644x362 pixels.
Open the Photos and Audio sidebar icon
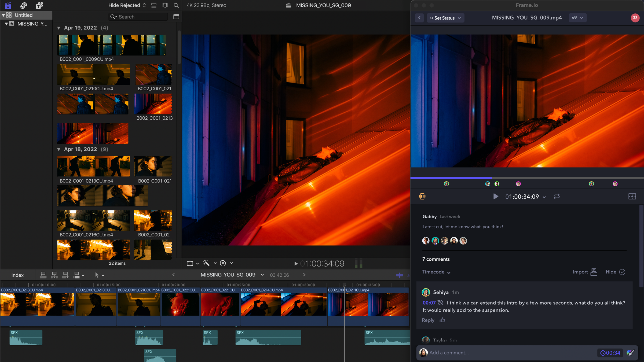[x=24, y=5]
